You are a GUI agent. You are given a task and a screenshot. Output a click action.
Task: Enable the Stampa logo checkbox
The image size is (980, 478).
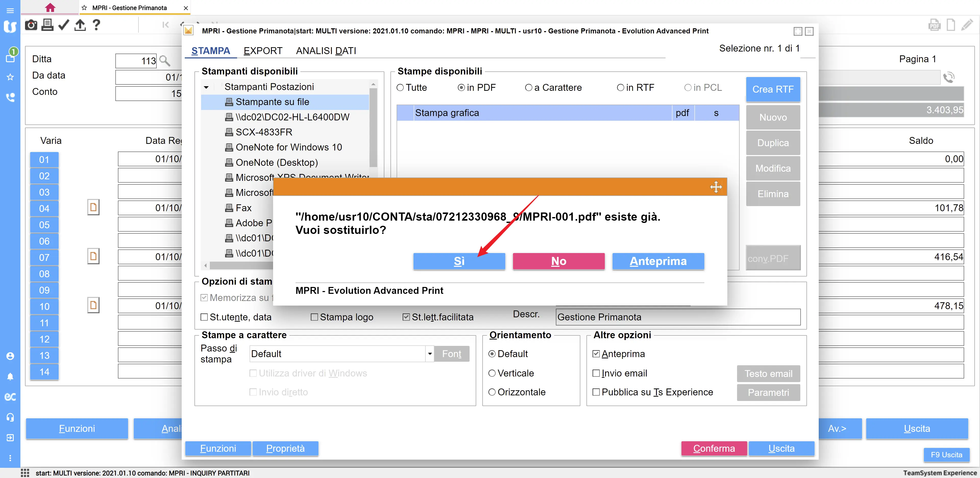pos(314,317)
